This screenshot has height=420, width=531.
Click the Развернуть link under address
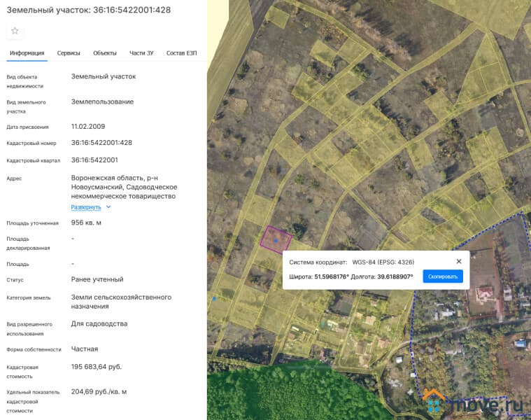(x=86, y=207)
